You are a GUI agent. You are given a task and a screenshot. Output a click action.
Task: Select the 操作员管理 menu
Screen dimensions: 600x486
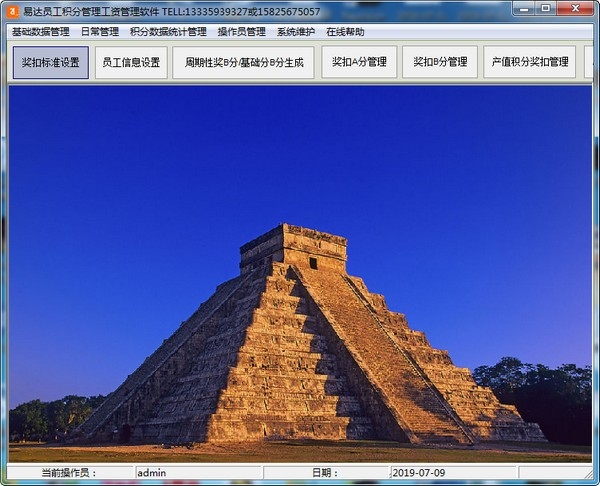point(241,32)
